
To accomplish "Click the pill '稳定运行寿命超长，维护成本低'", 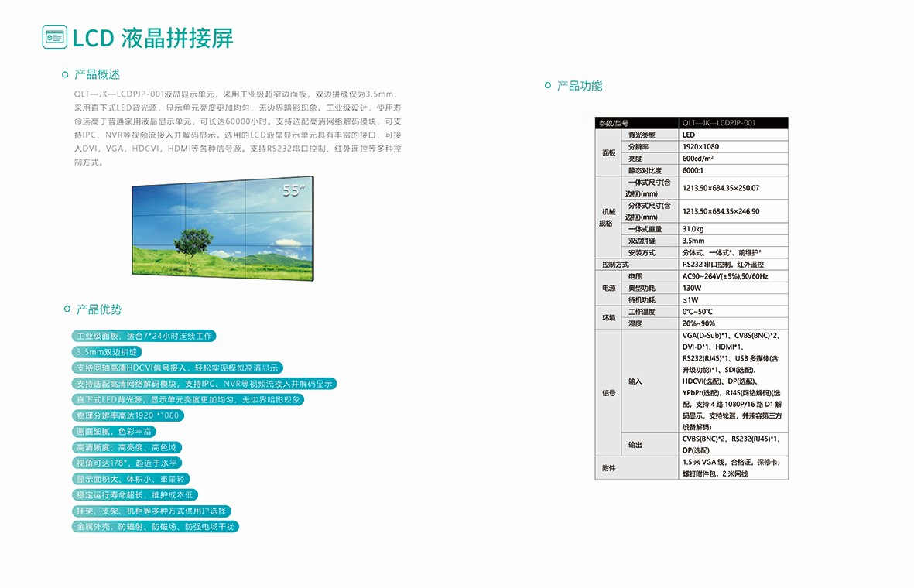I will pos(135,494).
